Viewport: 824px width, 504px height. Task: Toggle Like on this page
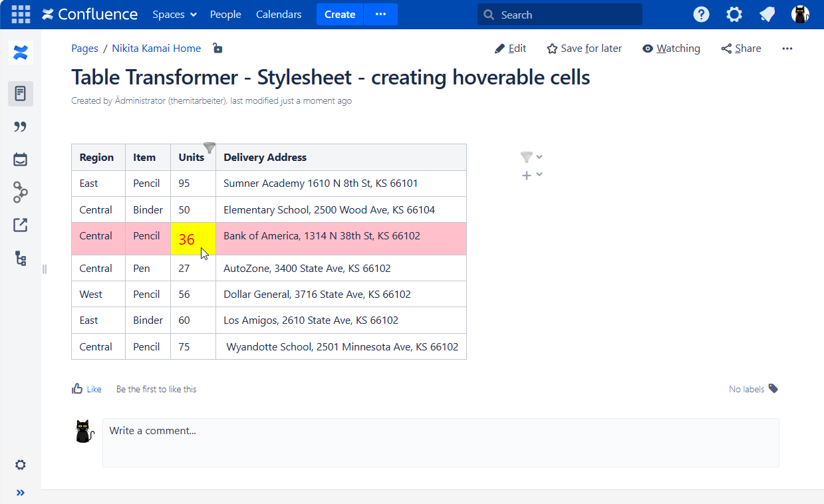click(x=86, y=389)
